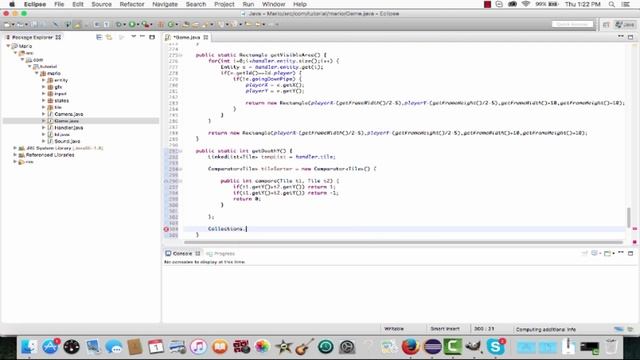Focus the Quick Access search field
Viewport: 640px width, 360px height.
tap(572, 24)
